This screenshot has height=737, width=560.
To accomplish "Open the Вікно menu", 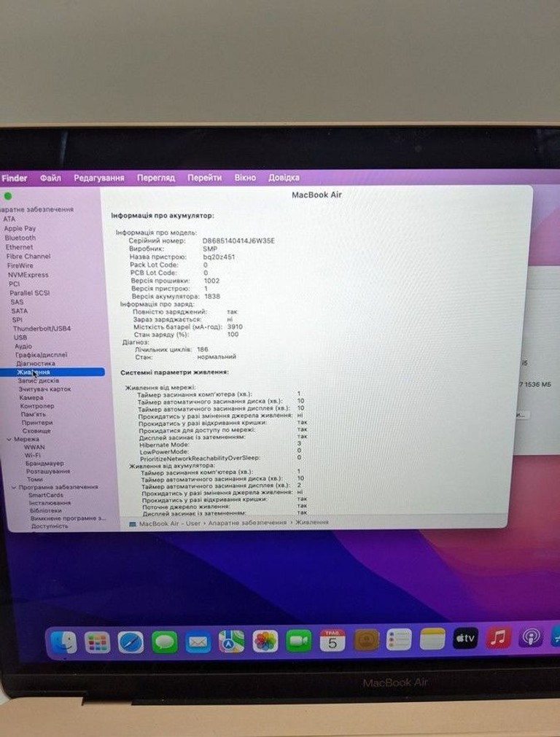I will (x=246, y=178).
